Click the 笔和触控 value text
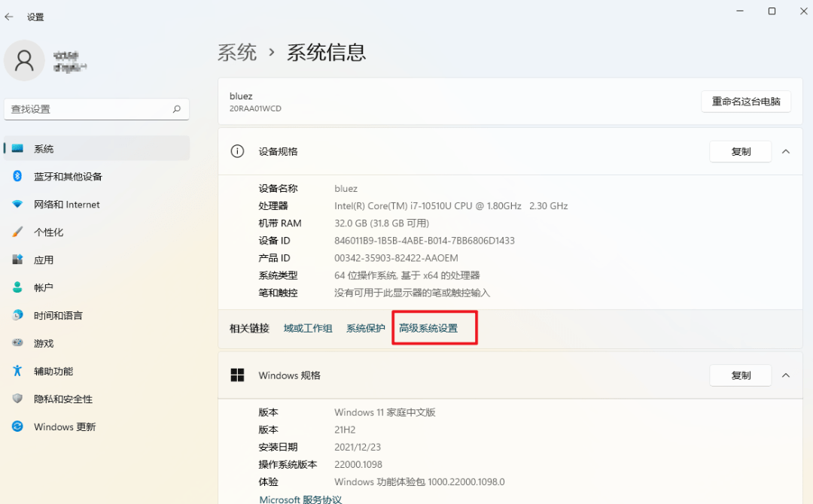813x504 pixels. tap(413, 293)
